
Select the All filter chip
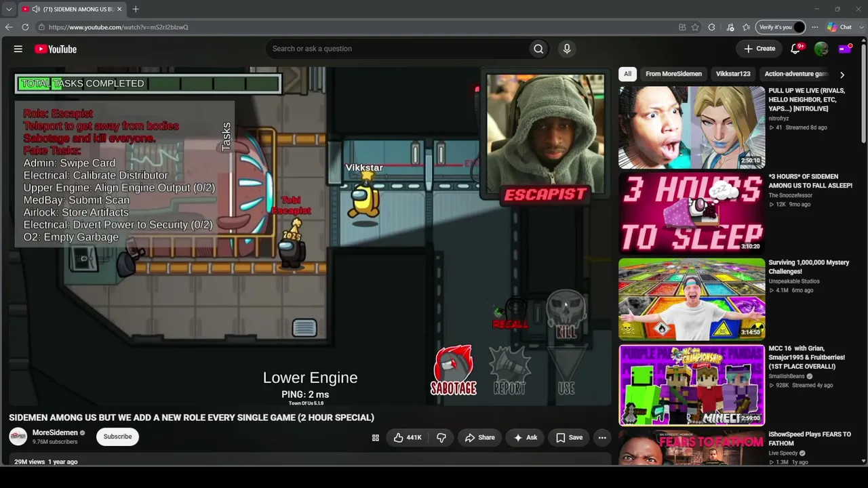point(627,74)
